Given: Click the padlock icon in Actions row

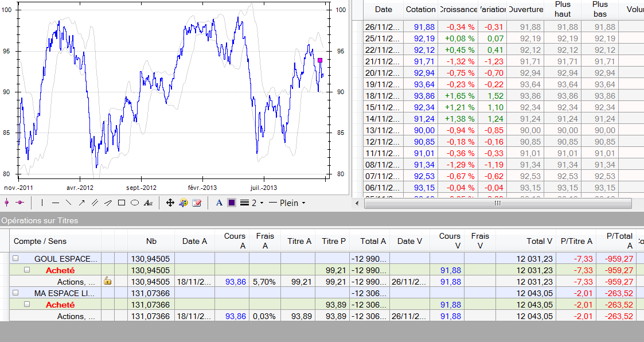Looking at the screenshot, I should [107, 281].
